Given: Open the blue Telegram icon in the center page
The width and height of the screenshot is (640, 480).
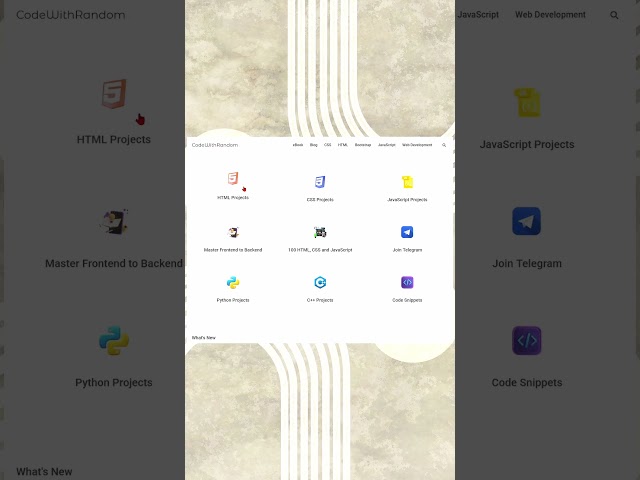Looking at the screenshot, I should pyautogui.click(x=407, y=232).
